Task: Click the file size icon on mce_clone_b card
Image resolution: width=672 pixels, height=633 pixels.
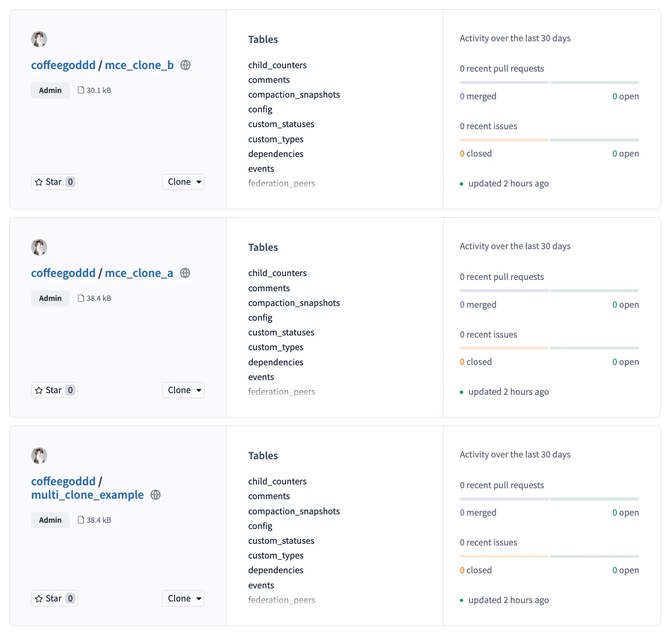Action: click(x=81, y=90)
